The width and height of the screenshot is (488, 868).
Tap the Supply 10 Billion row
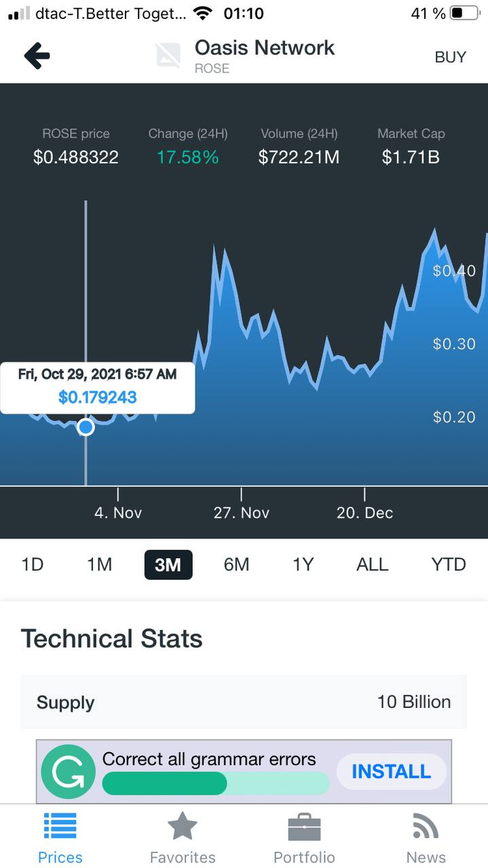tap(244, 702)
